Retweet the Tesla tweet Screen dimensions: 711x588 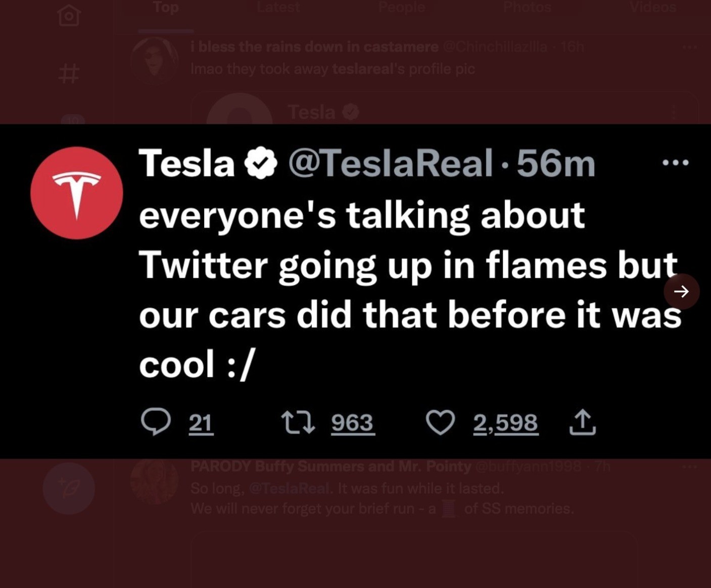[x=298, y=422]
